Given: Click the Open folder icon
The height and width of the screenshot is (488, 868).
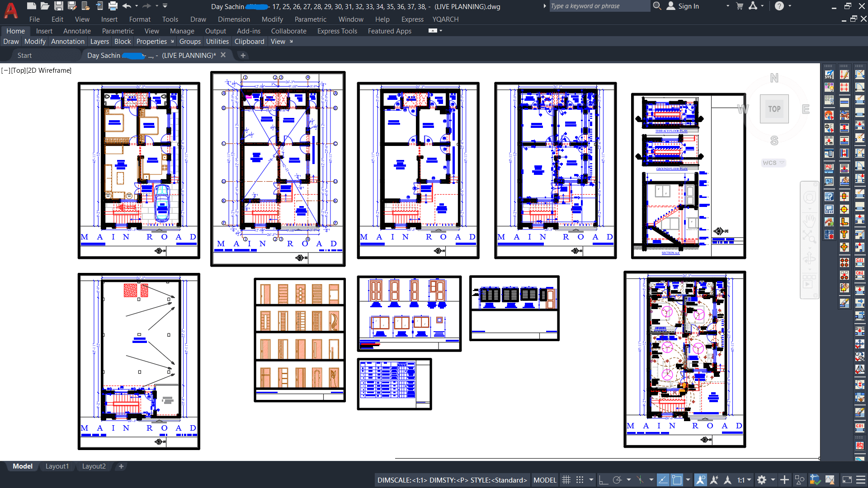Looking at the screenshot, I should coord(45,6).
